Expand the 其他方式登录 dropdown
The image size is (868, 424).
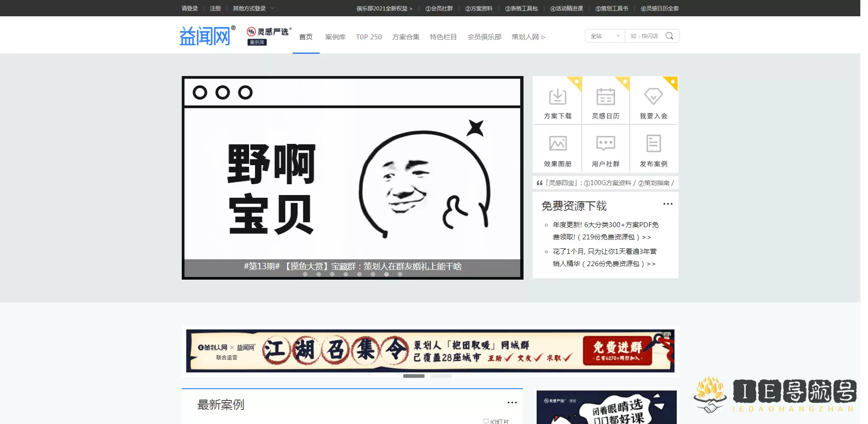pos(251,8)
